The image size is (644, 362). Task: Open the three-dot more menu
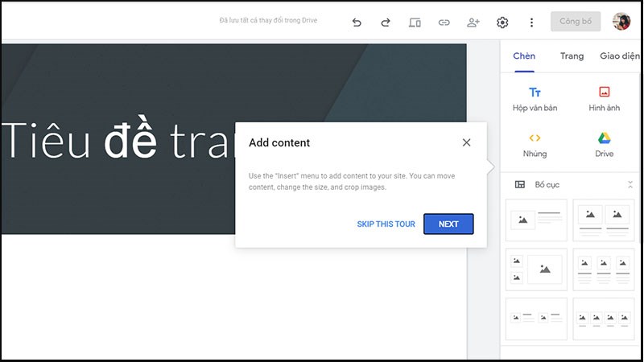click(531, 23)
